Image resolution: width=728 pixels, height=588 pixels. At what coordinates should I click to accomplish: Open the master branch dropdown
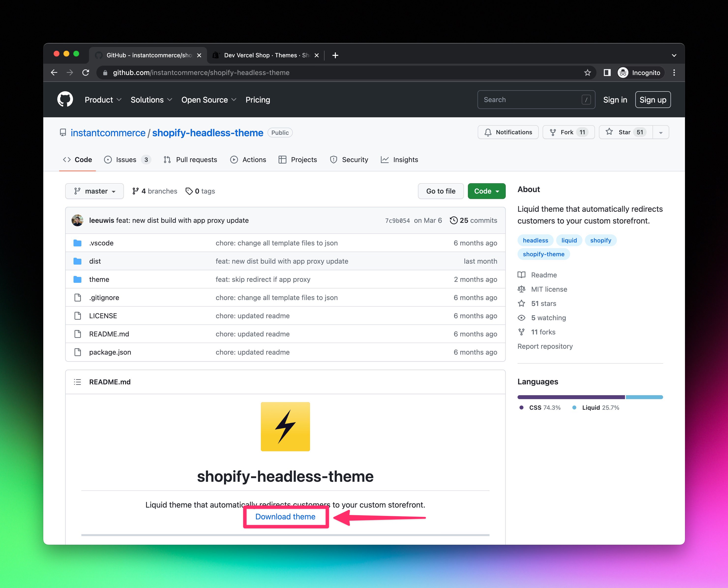(94, 191)
